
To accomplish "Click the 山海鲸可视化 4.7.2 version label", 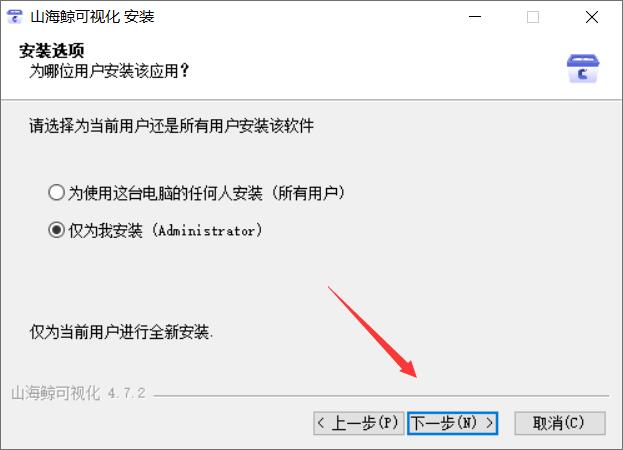I will (x=78, y=393).
